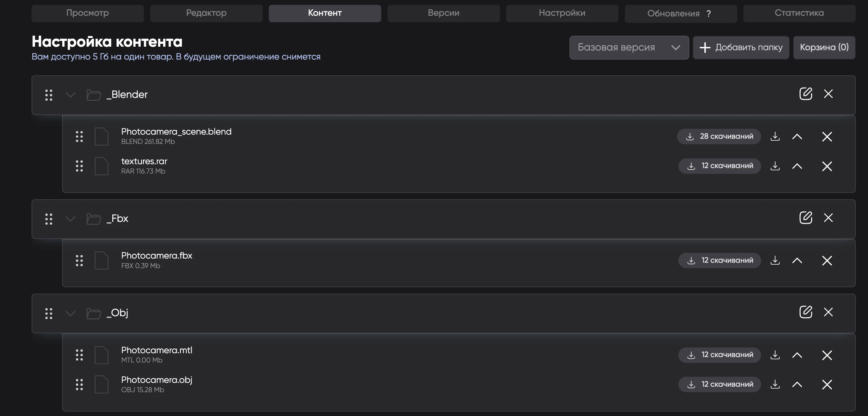The image size is (868, 416).
Task: Open the Базовая версия dropdown
Action: click(x=629, y=48)
